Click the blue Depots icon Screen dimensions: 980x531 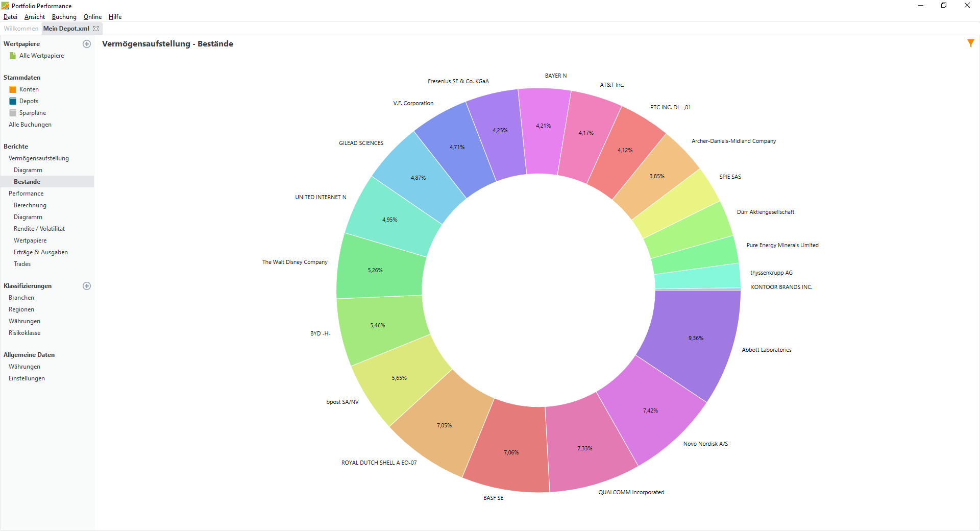click(x=13, y=101)
